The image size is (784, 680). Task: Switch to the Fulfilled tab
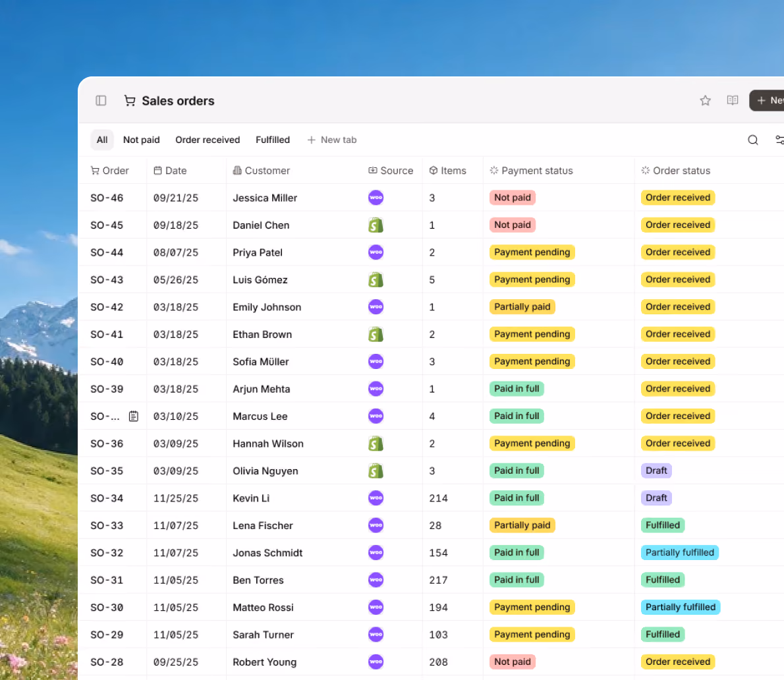click(x=273, y=140)
